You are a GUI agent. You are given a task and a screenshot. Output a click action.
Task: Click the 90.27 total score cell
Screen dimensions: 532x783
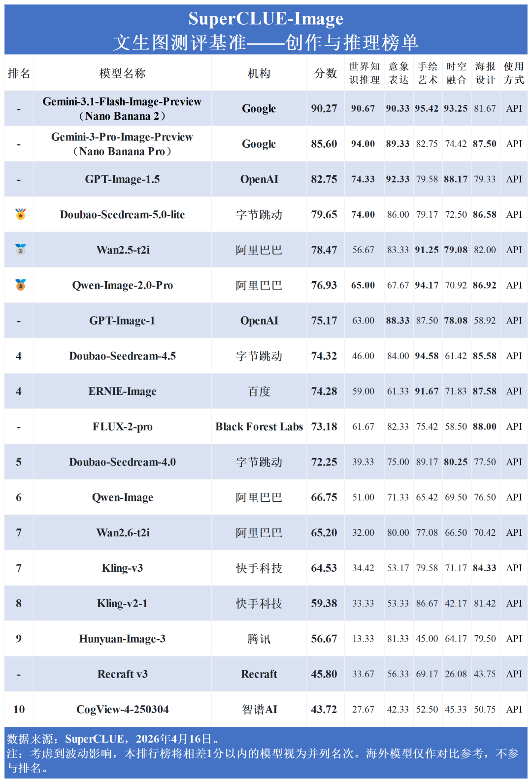(x=324, y=108)
